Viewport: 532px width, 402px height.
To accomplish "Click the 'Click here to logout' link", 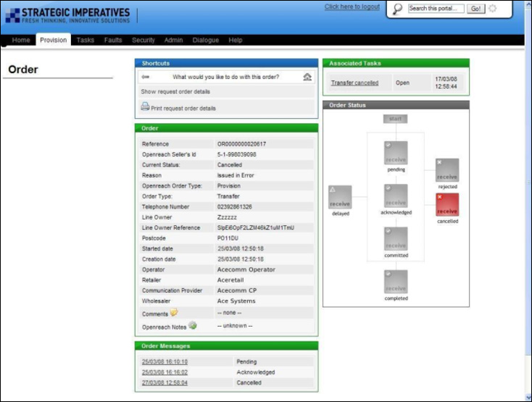I will tap(352, 7).
